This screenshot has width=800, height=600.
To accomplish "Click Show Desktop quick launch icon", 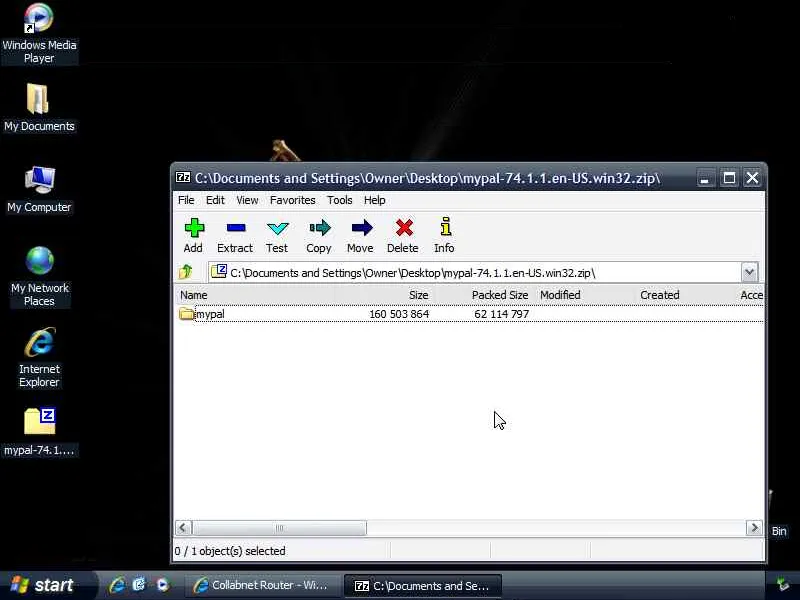I will 139,585.
